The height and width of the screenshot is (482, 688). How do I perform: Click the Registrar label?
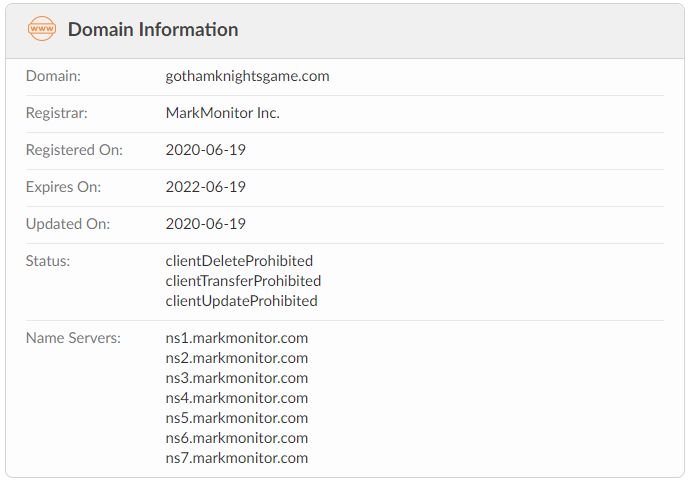pos(57,113)
